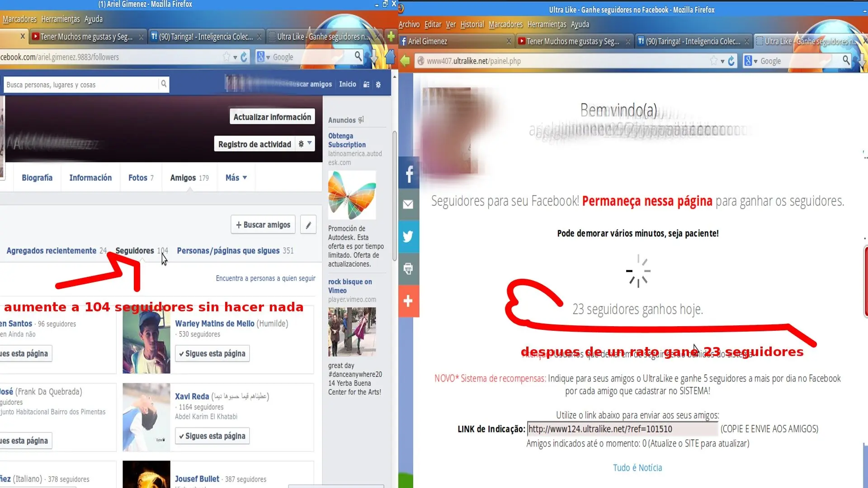This screenshot has width=868, height=488.
Task: Click the Registro de actividad button
Action: pyautogui.click(x=255, y=144)
